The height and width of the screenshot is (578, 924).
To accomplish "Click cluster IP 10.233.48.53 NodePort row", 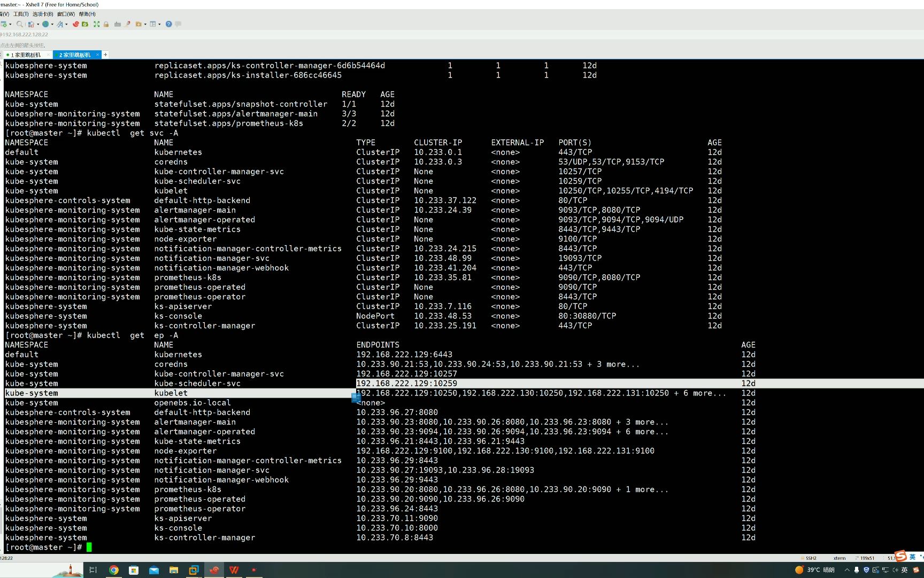I will 443,316.
